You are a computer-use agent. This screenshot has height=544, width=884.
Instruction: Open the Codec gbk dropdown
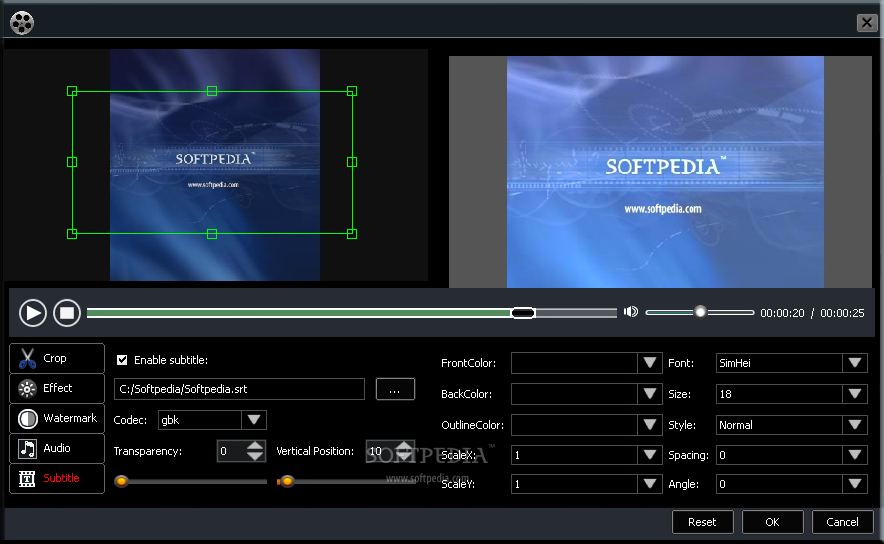254,420
